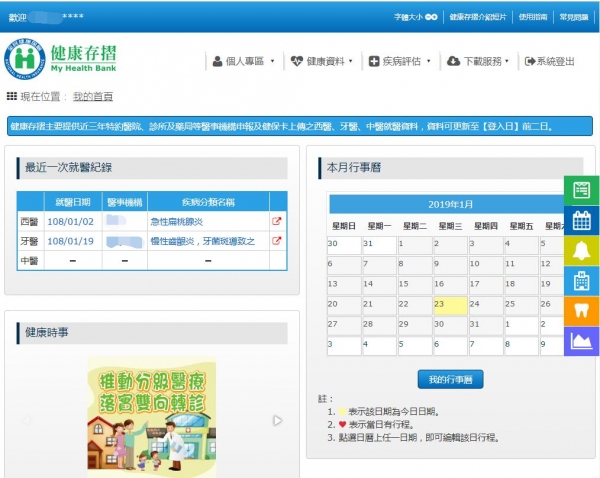Select the highlighted date 23 in calendar
The width and height of the screenshot is (600, 478).
pyautogui.click(x=448, y=305)
